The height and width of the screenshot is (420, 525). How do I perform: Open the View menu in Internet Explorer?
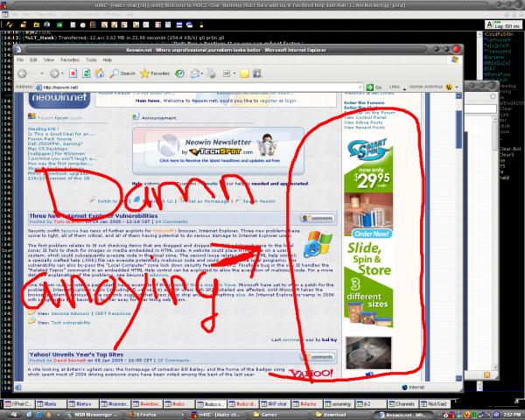coord(49,60)
